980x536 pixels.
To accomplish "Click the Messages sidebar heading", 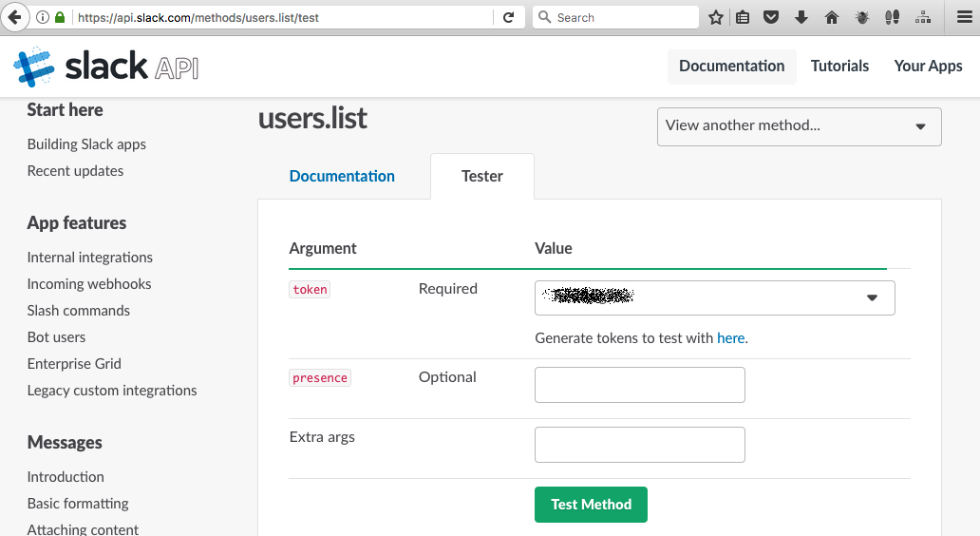I will point(65,443).
